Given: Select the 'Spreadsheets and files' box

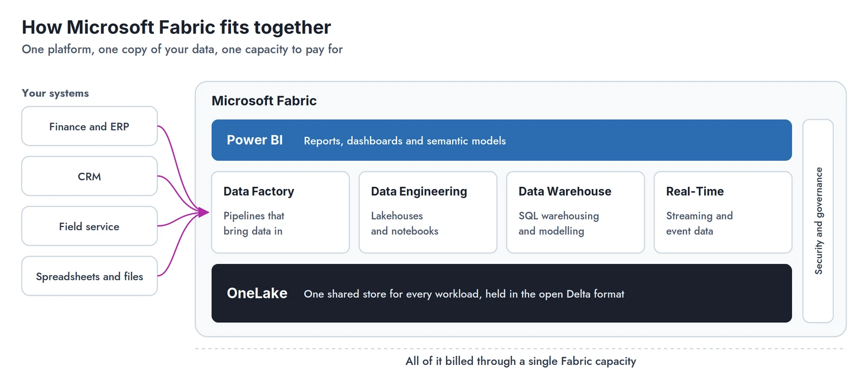Looking at the screenshot, I should 90,276.
